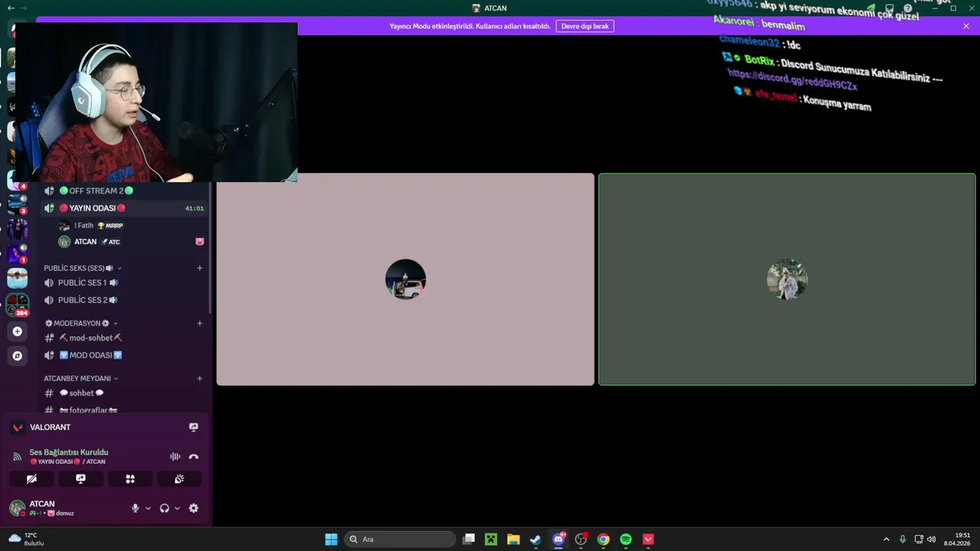The image size is (980, 551).
Task: Open Explore Discoverable Servers compass icon
Action: [17, 356]
